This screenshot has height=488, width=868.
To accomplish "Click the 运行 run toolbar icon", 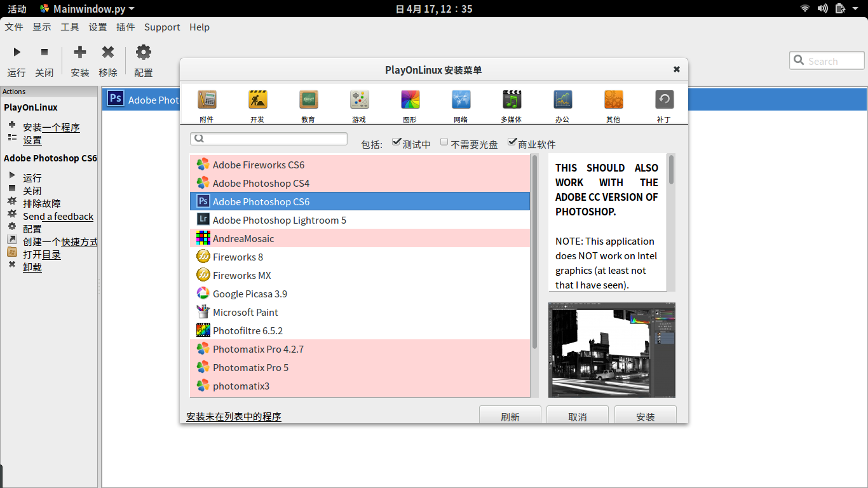I will [17, 52].
